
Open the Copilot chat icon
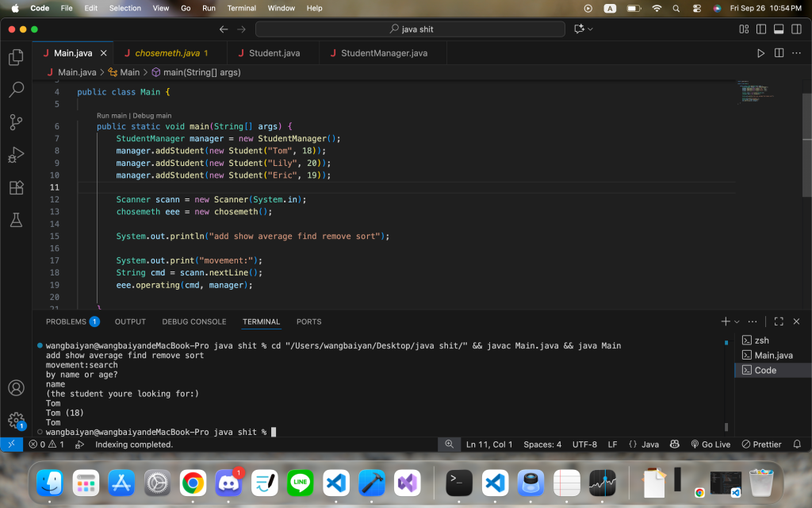[579, 29]
